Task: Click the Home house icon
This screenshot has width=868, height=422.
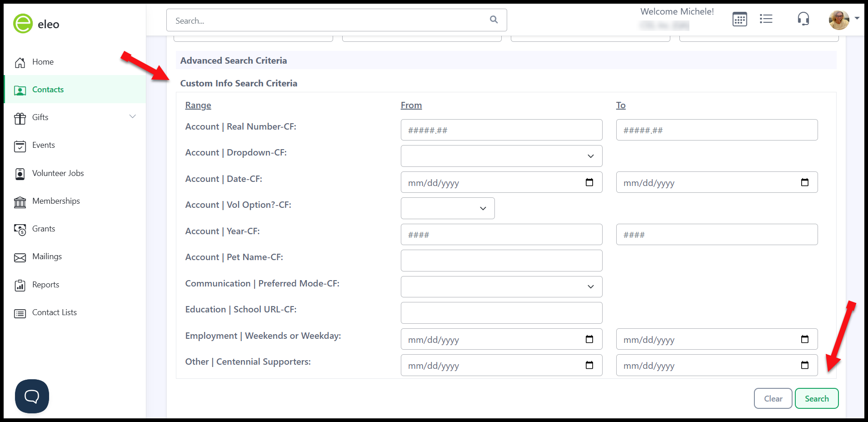Action: coord(20,62)
